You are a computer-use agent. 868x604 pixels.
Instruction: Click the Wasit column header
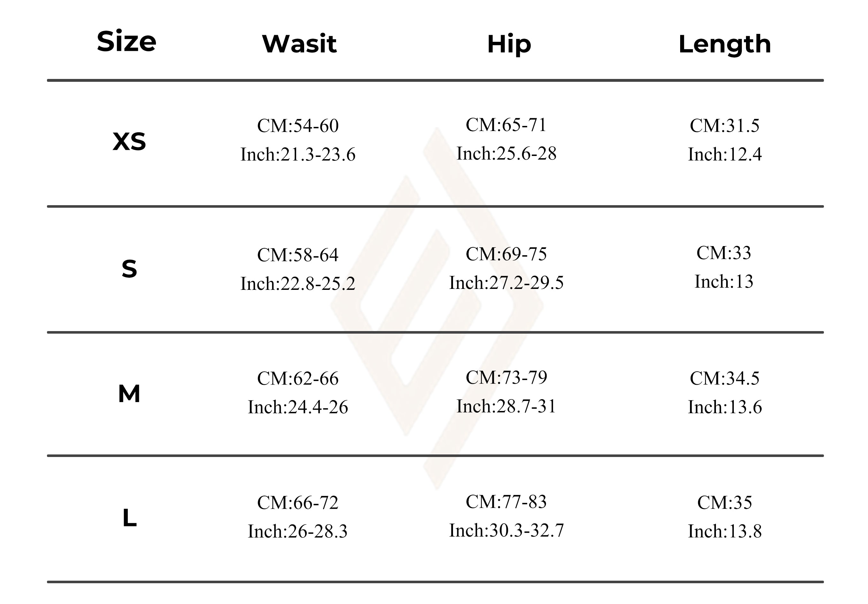(299, 44)
